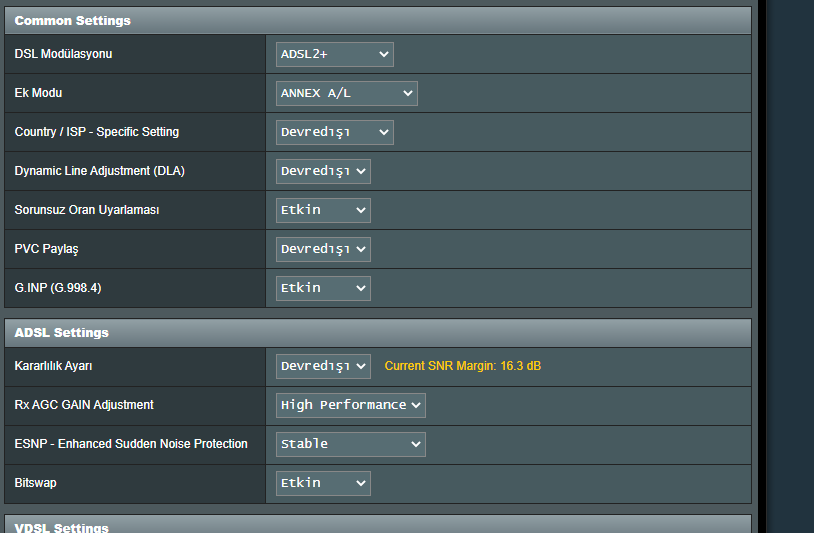
Task: Click the Dynamic Line Adjustment (DLA) label
Action: pyautogui.click(x=100, y=171)
